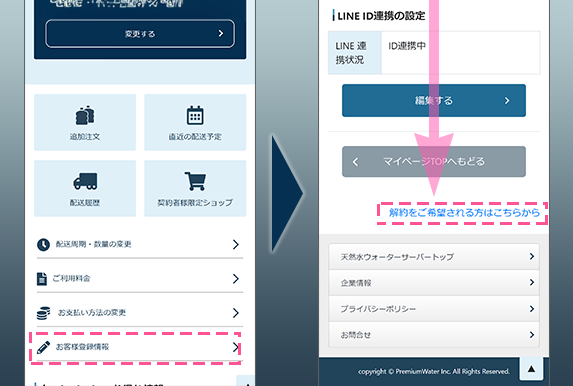Click the マイページTOPへもどる button
The height and width of the screenshot is (386, 573).
click(x=434, y=162)
